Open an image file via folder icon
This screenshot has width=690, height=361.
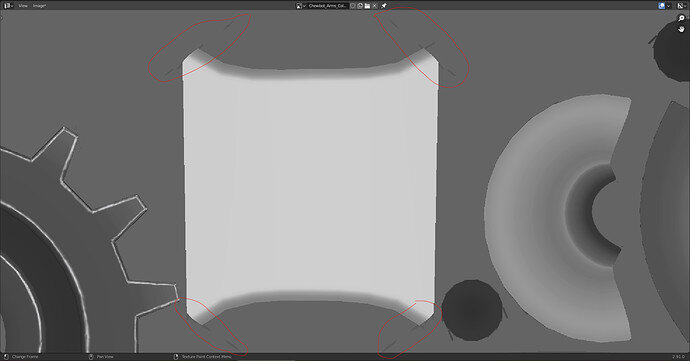[x=367, y=6]
